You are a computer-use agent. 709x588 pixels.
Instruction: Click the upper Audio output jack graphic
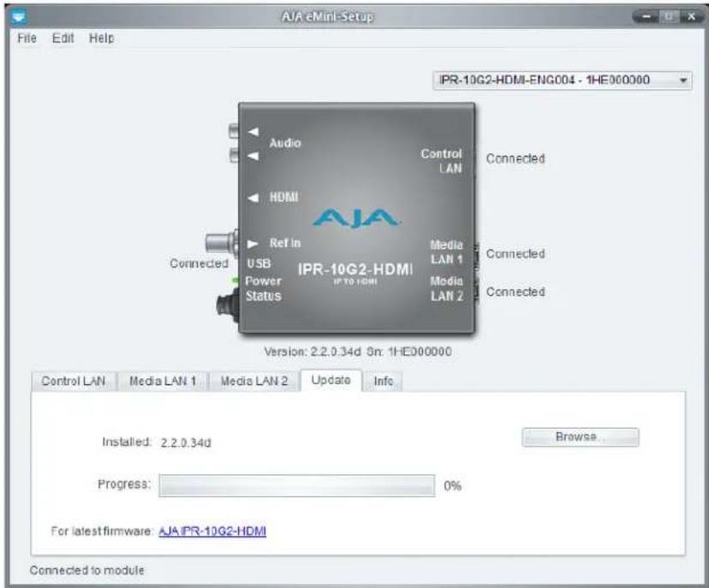[x=234, y=131]
